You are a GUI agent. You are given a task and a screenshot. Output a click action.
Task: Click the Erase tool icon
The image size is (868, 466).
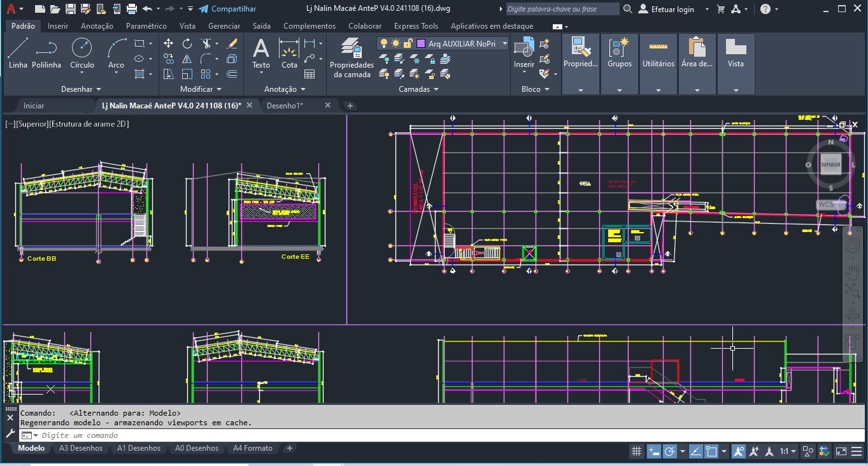[232, 43]
